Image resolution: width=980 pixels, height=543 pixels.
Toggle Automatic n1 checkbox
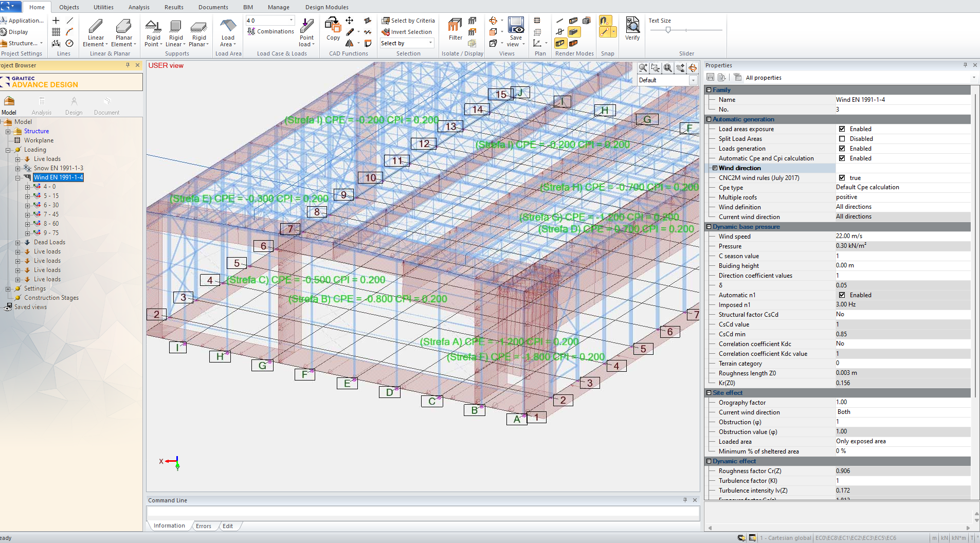tap(842, 295)
